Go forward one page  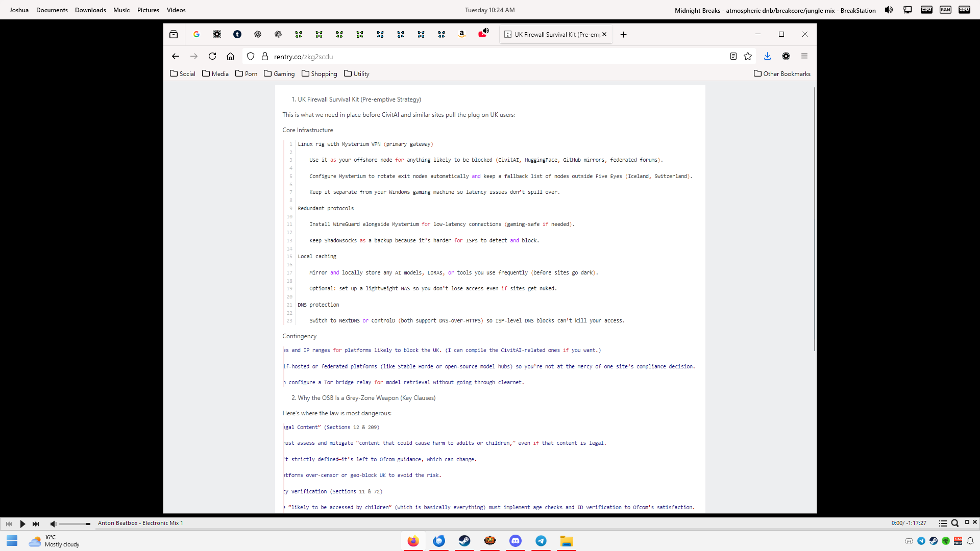194,56
